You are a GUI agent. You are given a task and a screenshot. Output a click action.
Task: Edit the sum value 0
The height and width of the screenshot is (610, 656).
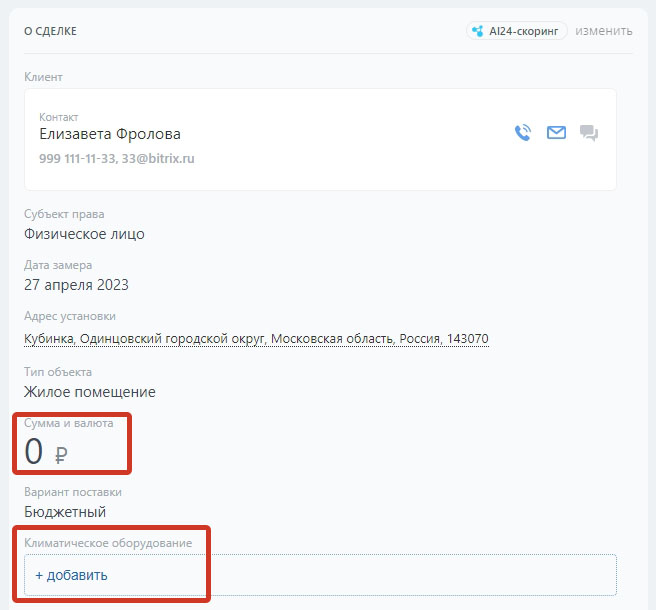(x=33, y=451)
